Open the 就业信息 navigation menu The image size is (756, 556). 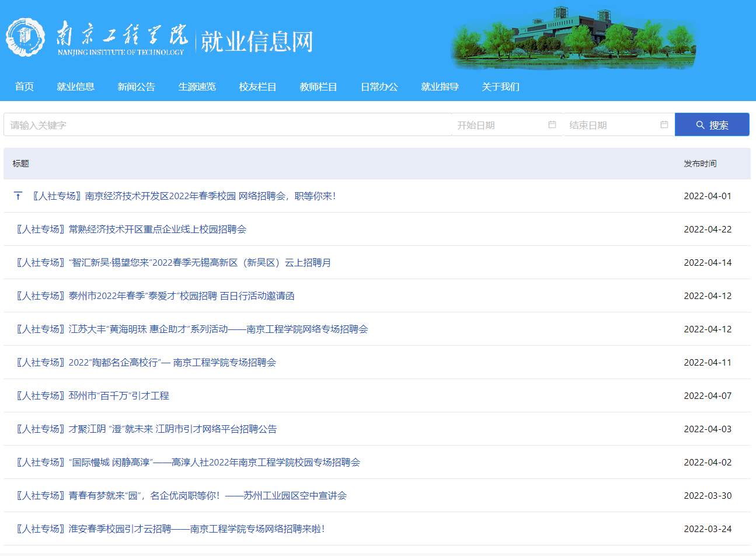pyautogui.click(x=75, y=86)
